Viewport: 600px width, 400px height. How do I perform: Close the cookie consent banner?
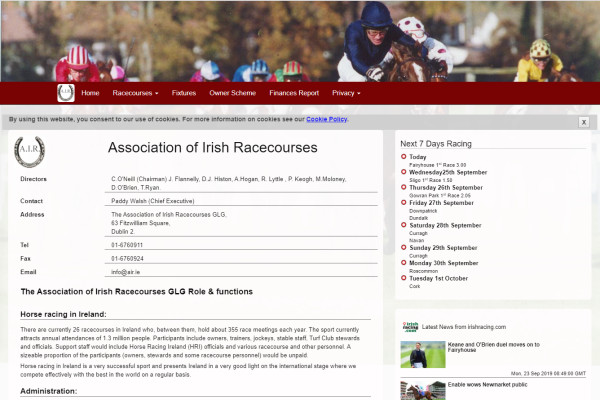(x=584, y=122)
